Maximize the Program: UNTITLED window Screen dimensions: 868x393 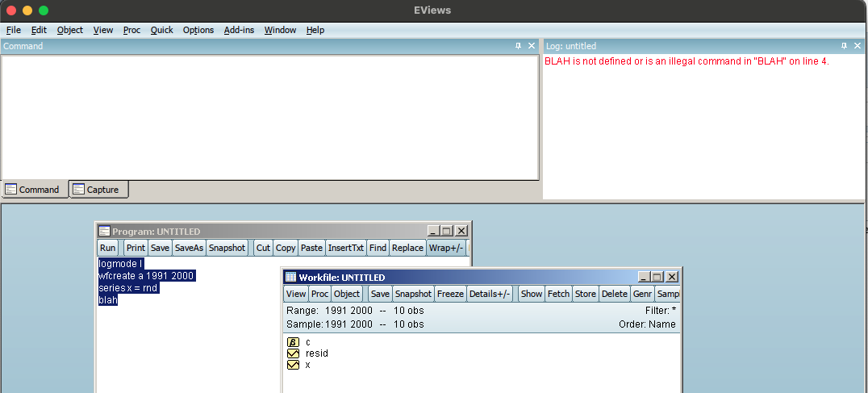(447, 231)
